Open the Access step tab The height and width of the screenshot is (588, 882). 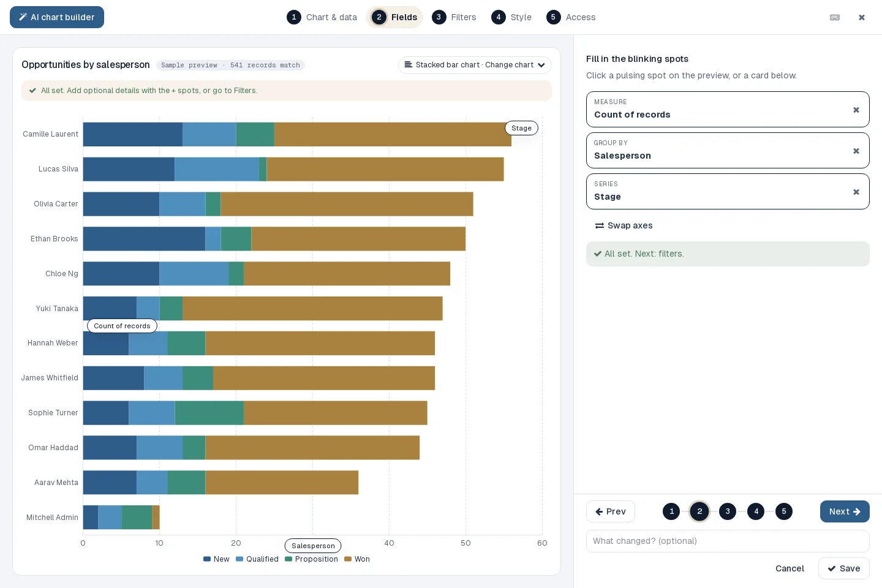pos(571,17)
